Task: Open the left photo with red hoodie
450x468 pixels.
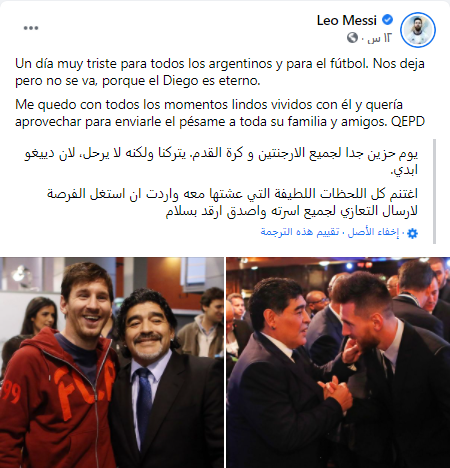Action: pos(112,362)
